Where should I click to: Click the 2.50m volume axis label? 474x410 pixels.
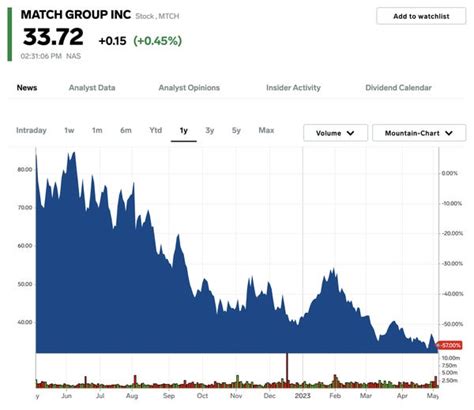[x=450, y=380]
